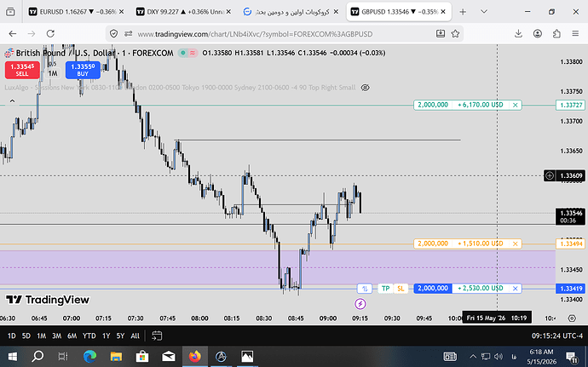Expand the list all tabs dropdown
Image resolution: width=588 pixels, height=367 pixels.
[x=484, y=12]
